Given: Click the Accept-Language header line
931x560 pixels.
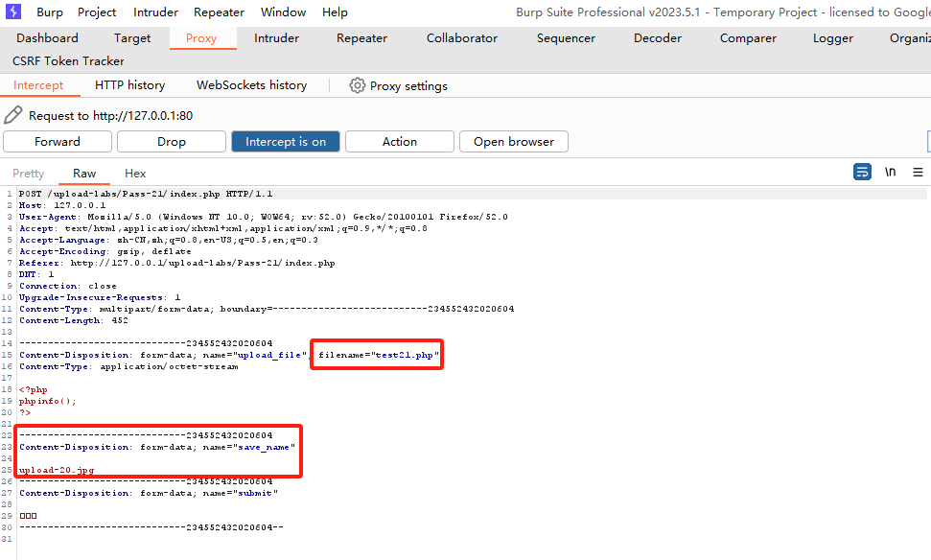Looking at the screenshot, I should tap(169, 240).
